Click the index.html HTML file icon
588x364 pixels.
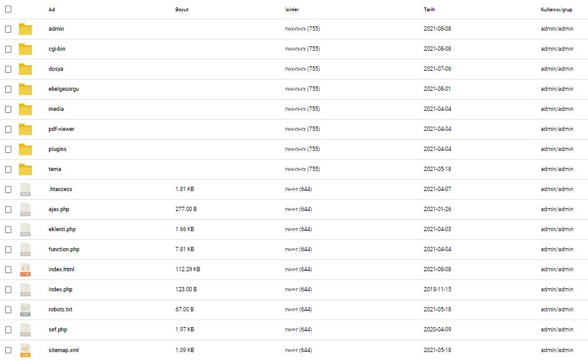click(x=25, y=269)
